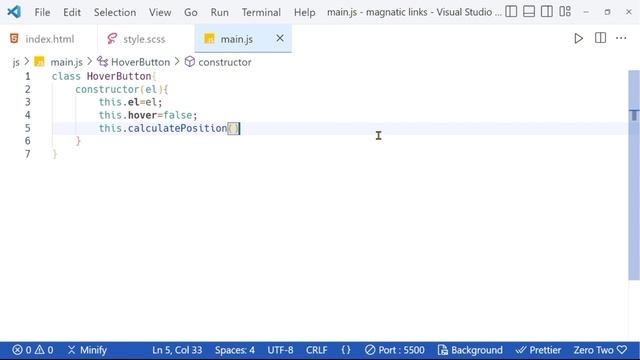Open the View menu
The width and height of the screenshot is (640, 360).
click(x=160, y=12)
